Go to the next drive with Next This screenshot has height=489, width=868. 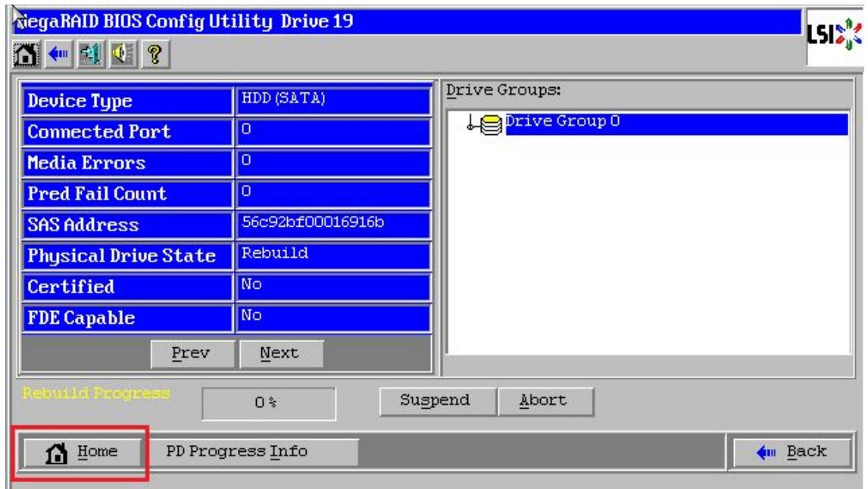click(x=280, y=353)
